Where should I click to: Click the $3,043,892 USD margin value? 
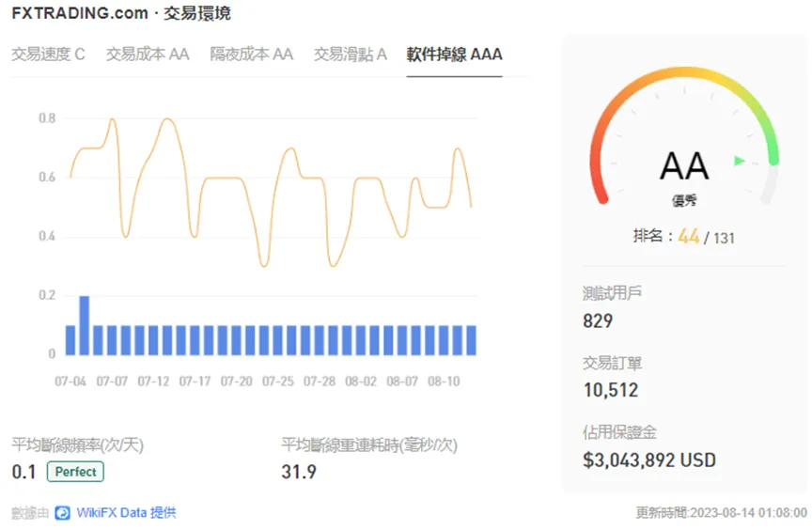point(649,460)
